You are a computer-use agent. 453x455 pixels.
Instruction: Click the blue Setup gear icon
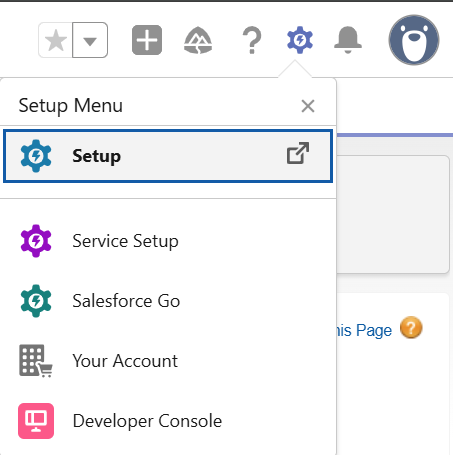[36, 156]
